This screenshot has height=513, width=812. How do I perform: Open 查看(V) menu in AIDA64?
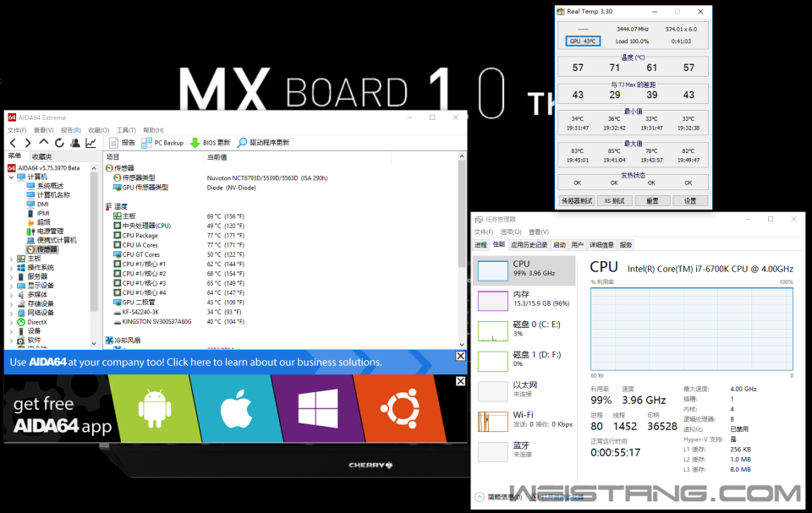(43, 130)
